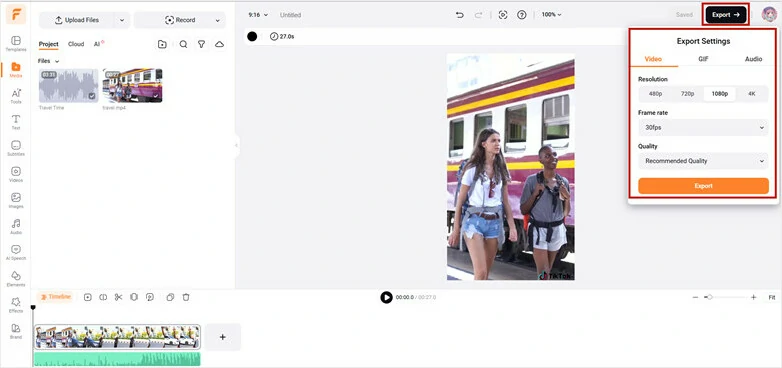Select the Media sidebar panel

(x=15, y=70)
